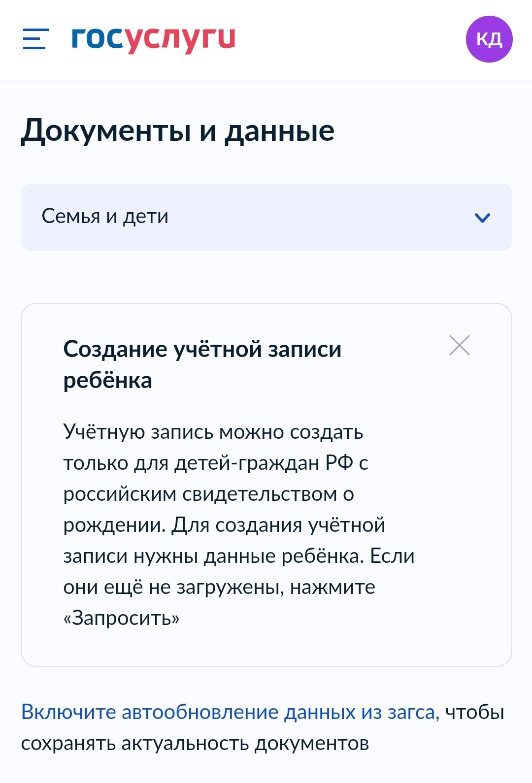The image size is (532, 783).
Task: Click the card line starting «Учётную запись можно создать»
Action: [x=213, y=432]
